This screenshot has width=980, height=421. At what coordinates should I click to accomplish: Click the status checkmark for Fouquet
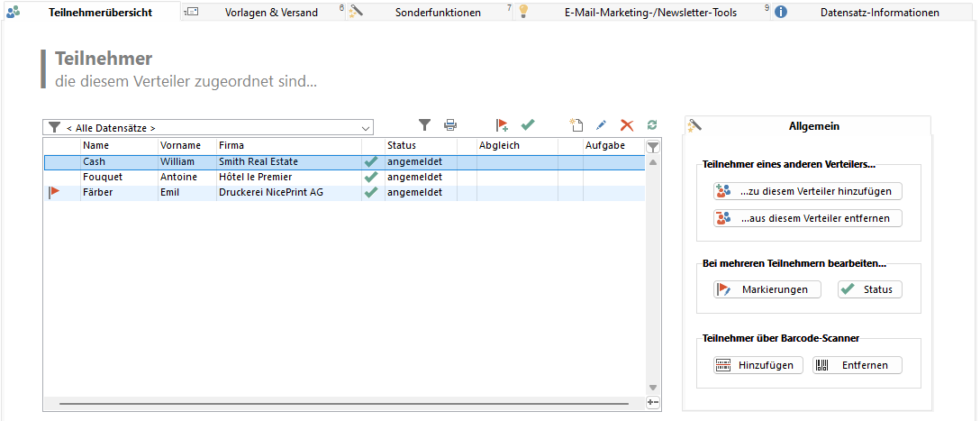[370, 178]
